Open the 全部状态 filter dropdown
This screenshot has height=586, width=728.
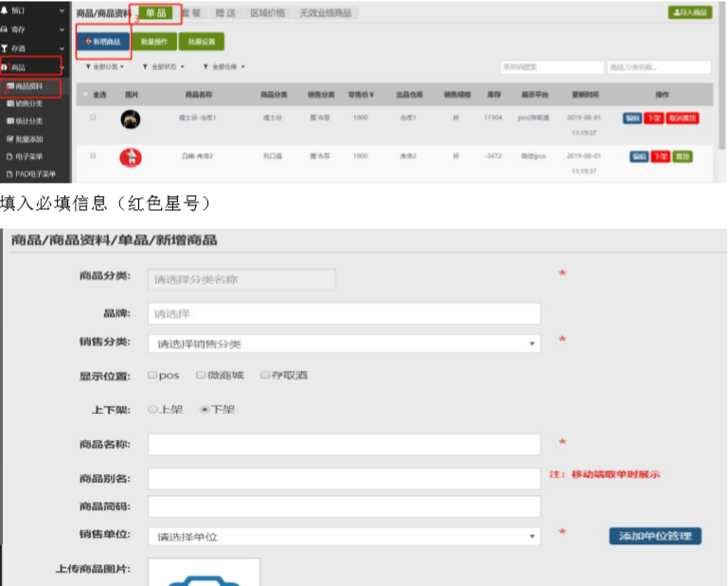164,67
